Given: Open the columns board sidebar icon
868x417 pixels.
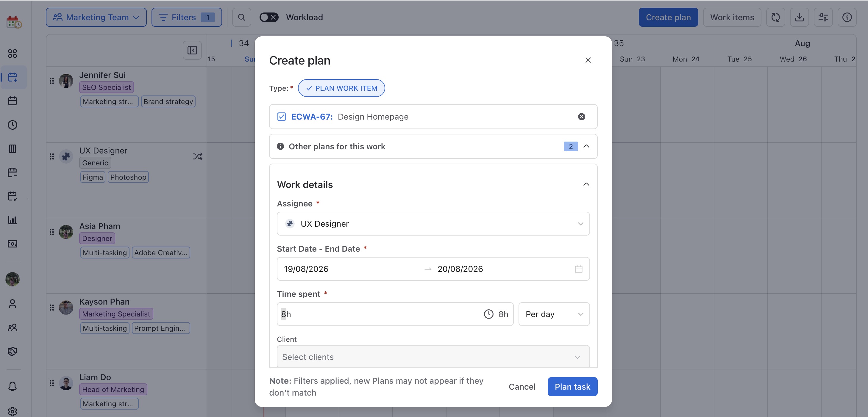Looking at the screenshot, I should pos(13,148).
